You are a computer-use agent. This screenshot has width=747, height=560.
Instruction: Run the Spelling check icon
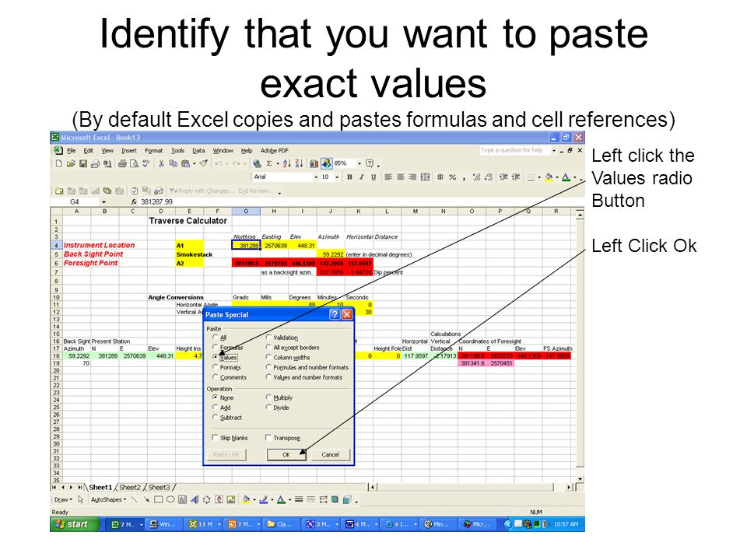146,164
